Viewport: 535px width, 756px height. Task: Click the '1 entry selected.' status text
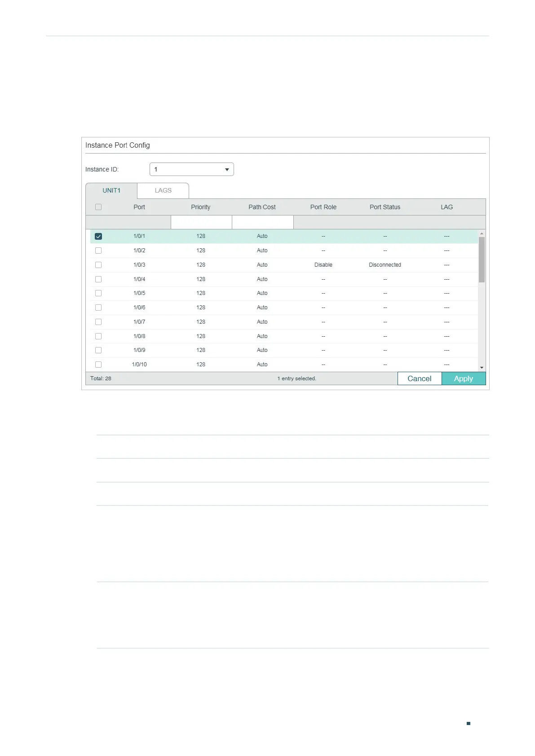click(297, 378)
